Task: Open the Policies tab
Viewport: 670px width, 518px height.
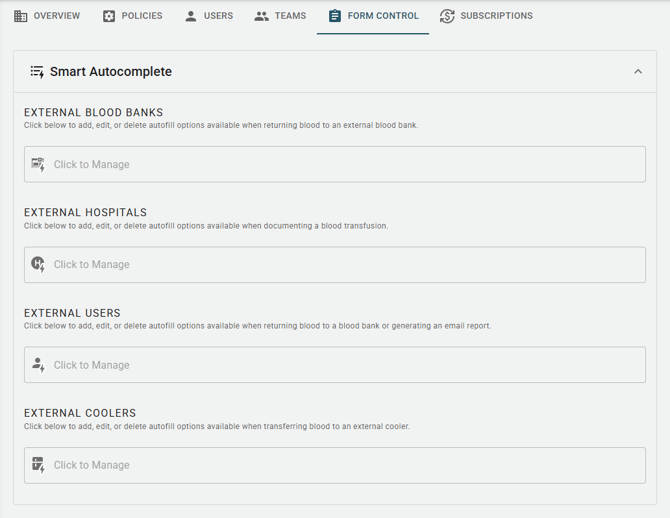Action: pyautogui.click(x=142, y=16)
